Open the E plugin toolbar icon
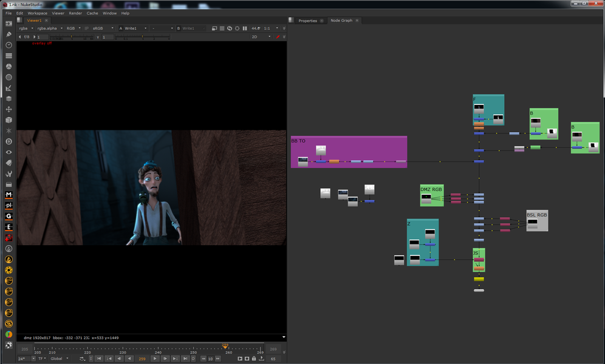The width and height of the screenshot is (605, 364). point(9,227)
